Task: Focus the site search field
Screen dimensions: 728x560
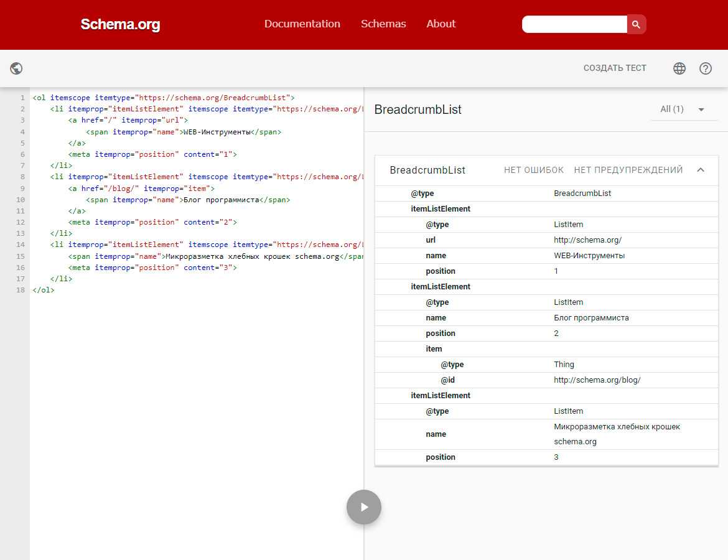Action: point(574,24)
